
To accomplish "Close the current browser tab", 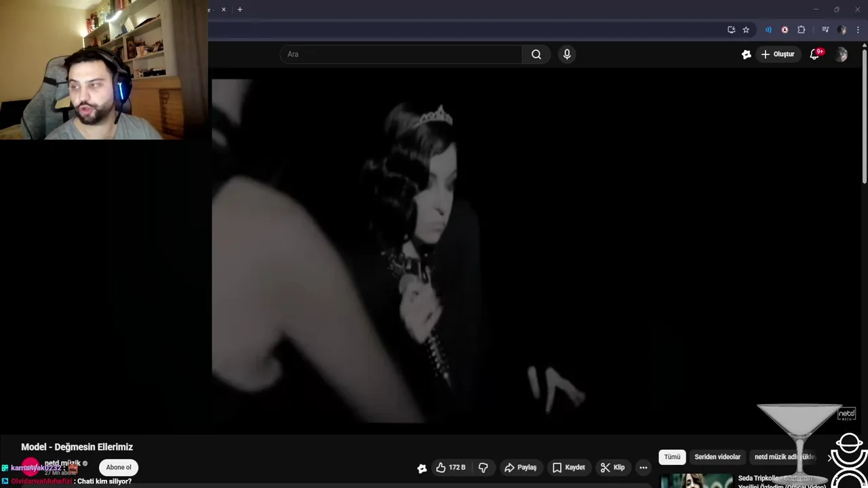I will tap(224, 9).
